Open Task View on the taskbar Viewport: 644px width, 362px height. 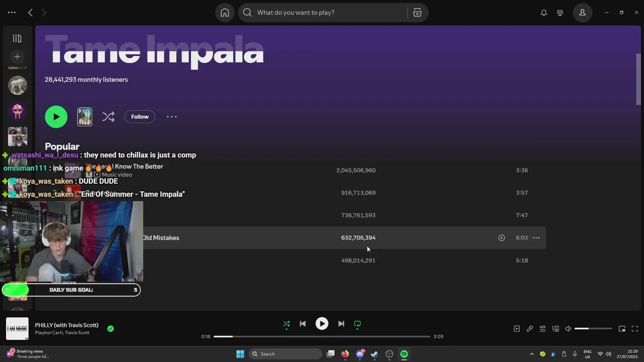tap(331, 354)
